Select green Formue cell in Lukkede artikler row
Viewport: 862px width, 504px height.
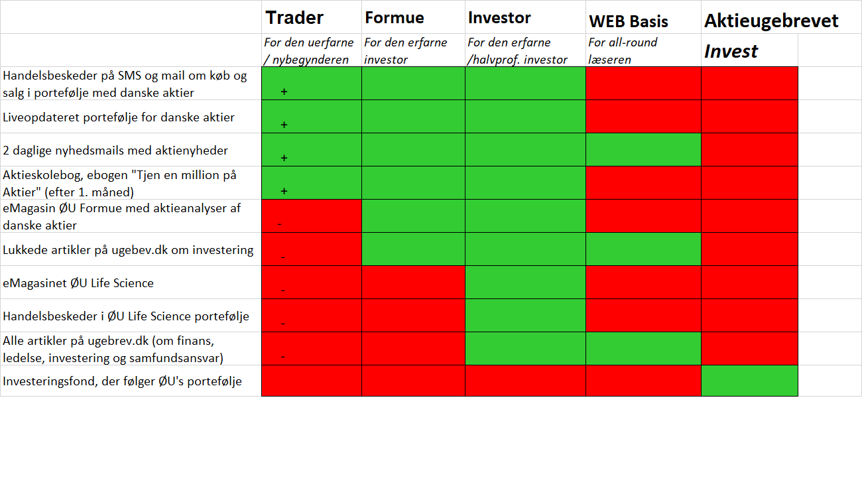coord(413,249)
